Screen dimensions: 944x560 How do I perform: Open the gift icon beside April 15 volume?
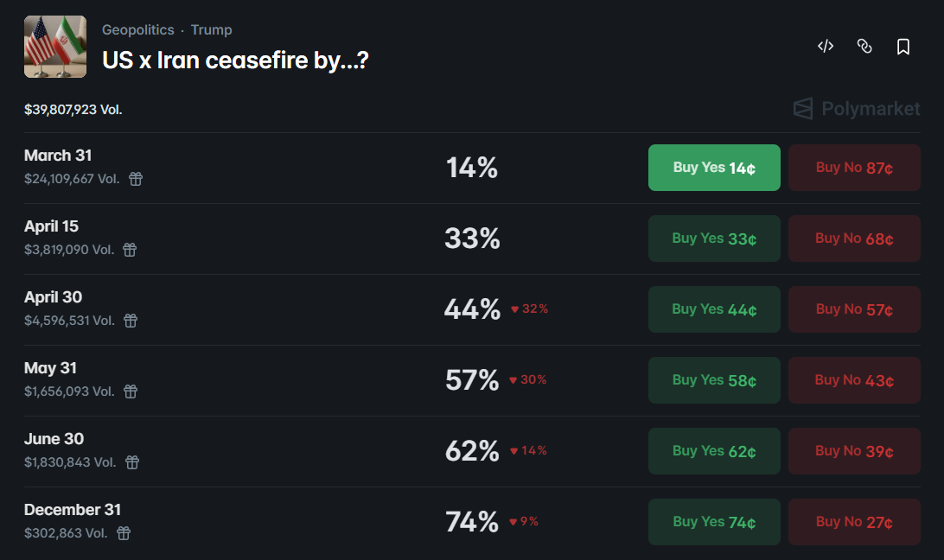pyautogui.click(x=130, y=250)
